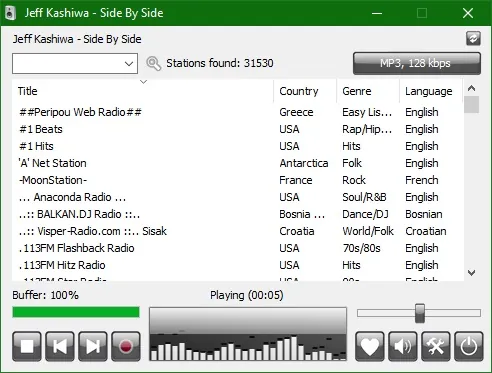Click the vertical scrollbar thumb
Viewport: 492px width, 373px height.
click(x=471, y=105)
